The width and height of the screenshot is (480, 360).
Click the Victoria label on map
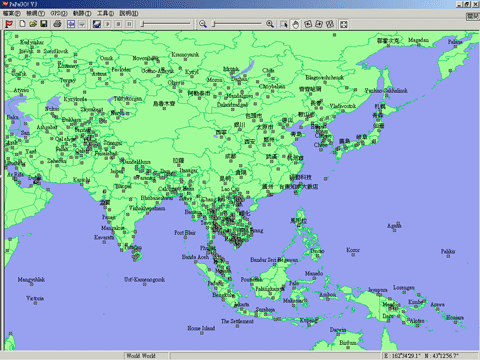coord(35,298)
